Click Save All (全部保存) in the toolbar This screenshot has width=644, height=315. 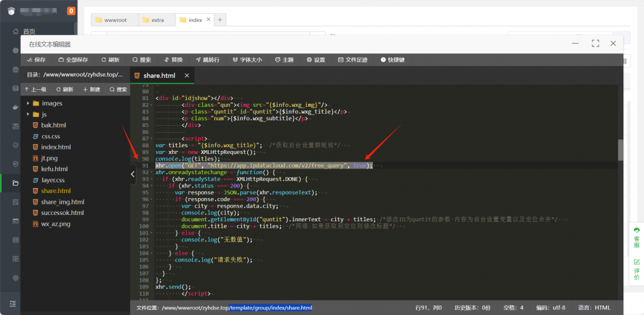pyautogui.click(x=72, y=60)
